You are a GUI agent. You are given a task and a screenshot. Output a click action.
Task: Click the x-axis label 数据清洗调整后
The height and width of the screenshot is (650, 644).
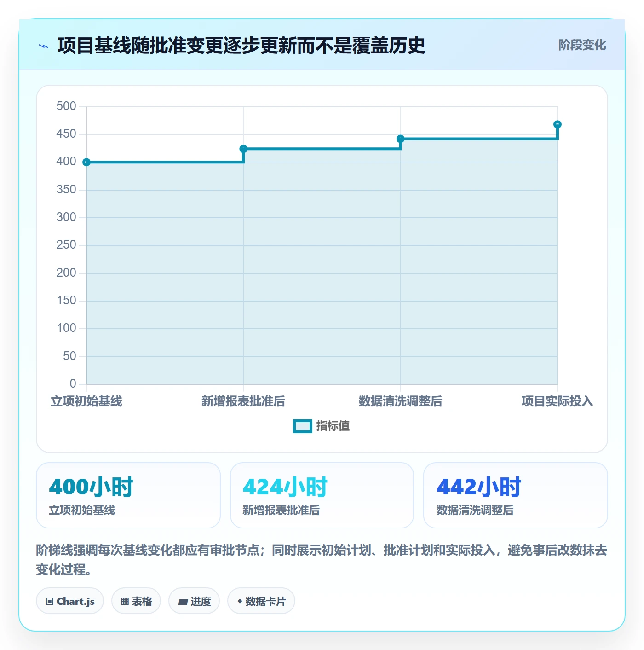(401, 401)
